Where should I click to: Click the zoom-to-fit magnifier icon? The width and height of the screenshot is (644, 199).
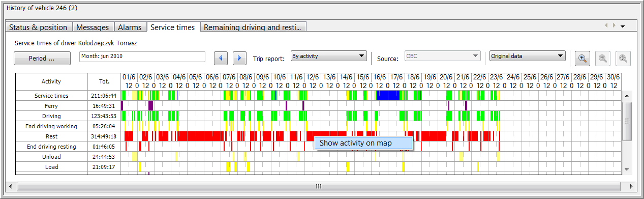pyautogui.click(x=623, y=59)
